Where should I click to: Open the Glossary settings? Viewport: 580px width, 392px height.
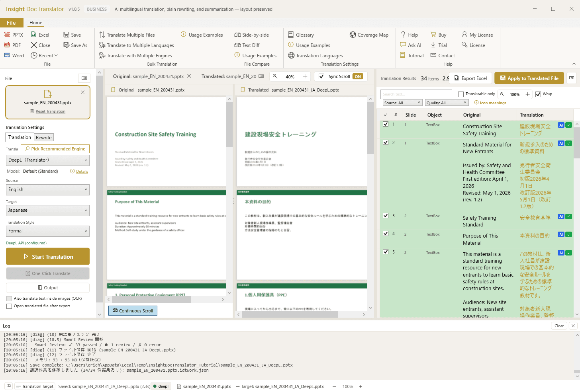pos(301,35)
